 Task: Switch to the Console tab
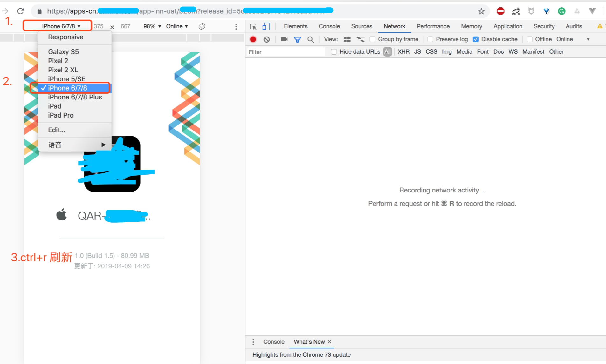click(329, 26)
